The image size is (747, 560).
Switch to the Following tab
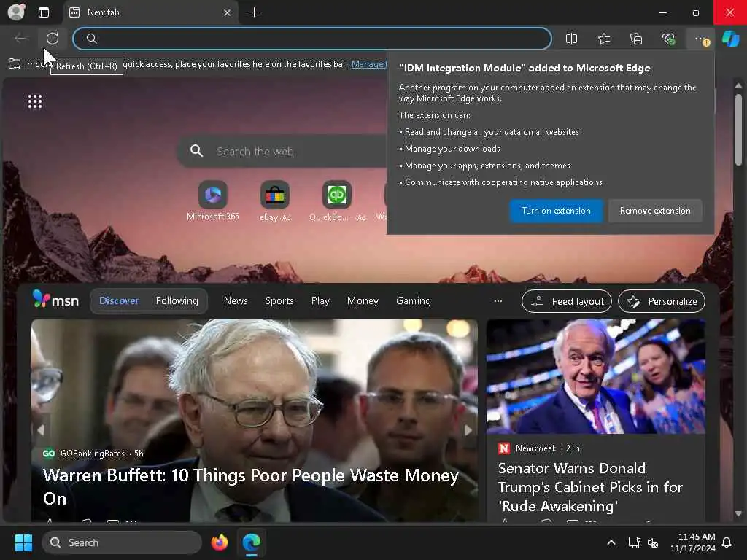[x=177, y=300]
